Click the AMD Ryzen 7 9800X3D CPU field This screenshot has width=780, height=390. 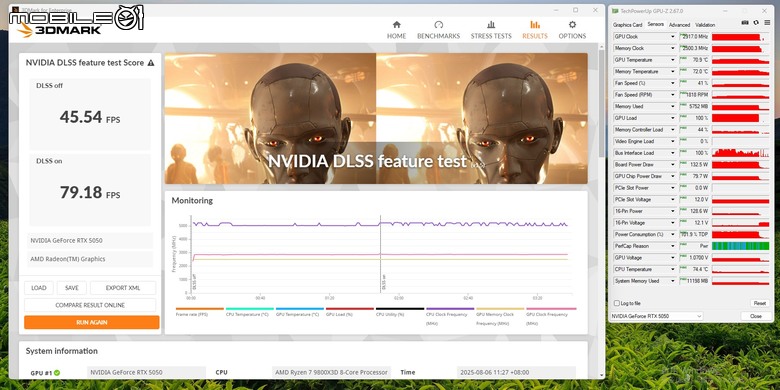[331, 373]
